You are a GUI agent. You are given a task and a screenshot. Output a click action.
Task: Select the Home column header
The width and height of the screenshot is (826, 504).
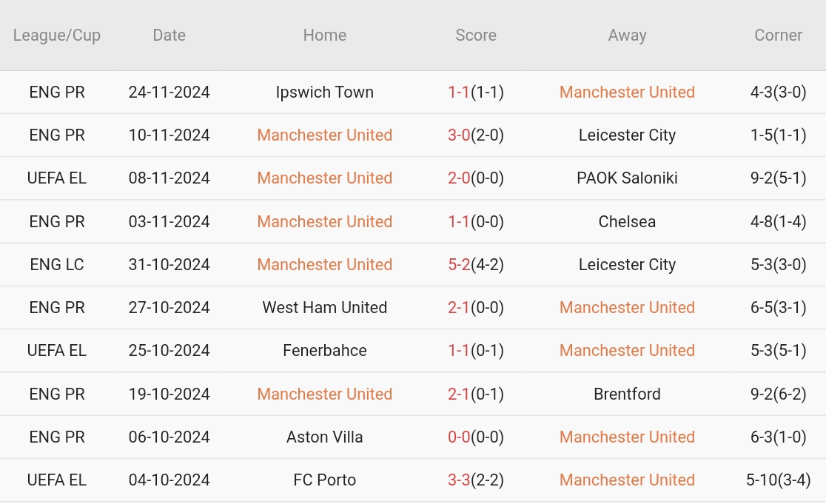[x=324, y=36]
